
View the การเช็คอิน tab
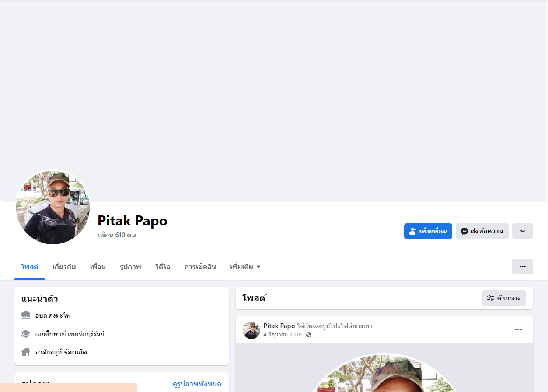pyautogui.click(x=200, y=267)
